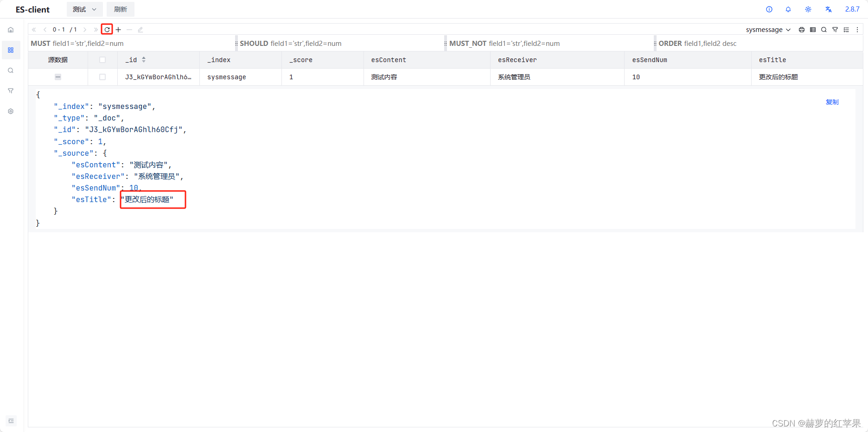Click the "_id" line in JSON viewer
The height and width of the screenshot is (432, 868).
tap(120, 130)
